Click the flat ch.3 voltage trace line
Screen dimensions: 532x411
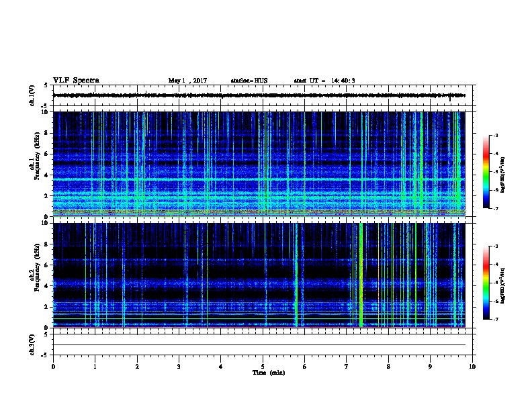pos(259,345)
